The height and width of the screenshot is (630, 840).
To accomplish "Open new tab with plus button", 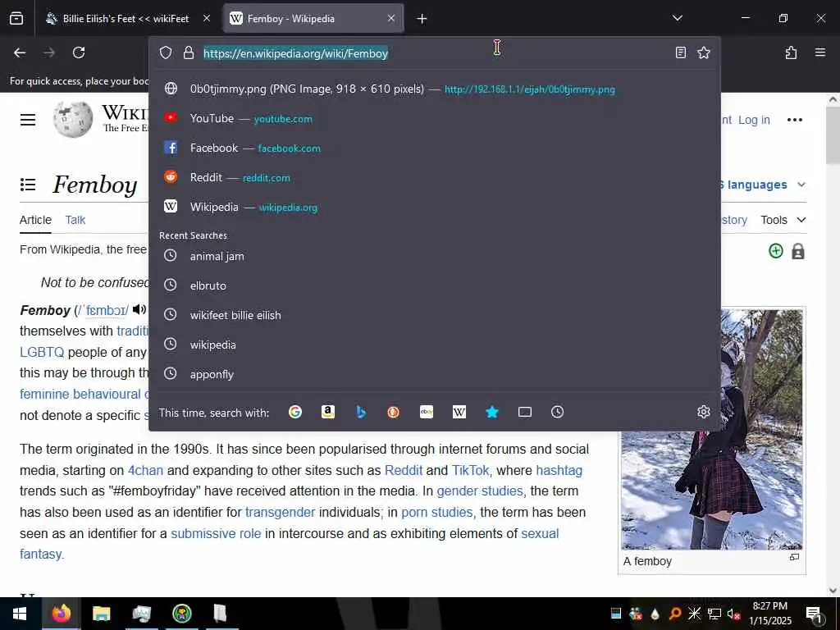I will 422,19.
